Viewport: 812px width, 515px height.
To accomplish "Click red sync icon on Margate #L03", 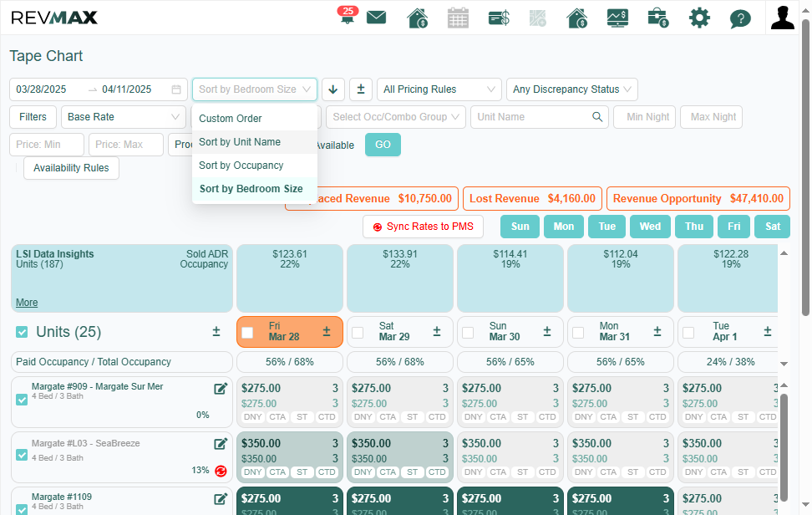I will [x=221, y=471].
